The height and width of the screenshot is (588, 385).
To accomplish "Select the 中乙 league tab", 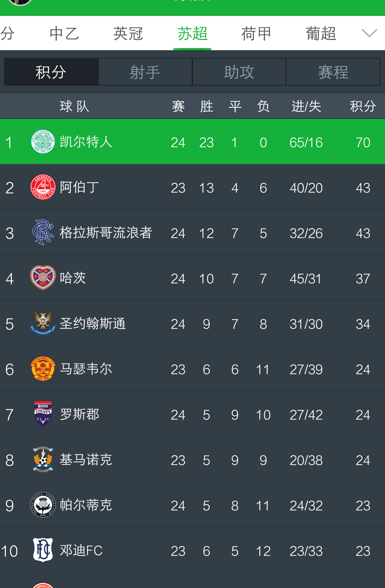I will (64, 34).
